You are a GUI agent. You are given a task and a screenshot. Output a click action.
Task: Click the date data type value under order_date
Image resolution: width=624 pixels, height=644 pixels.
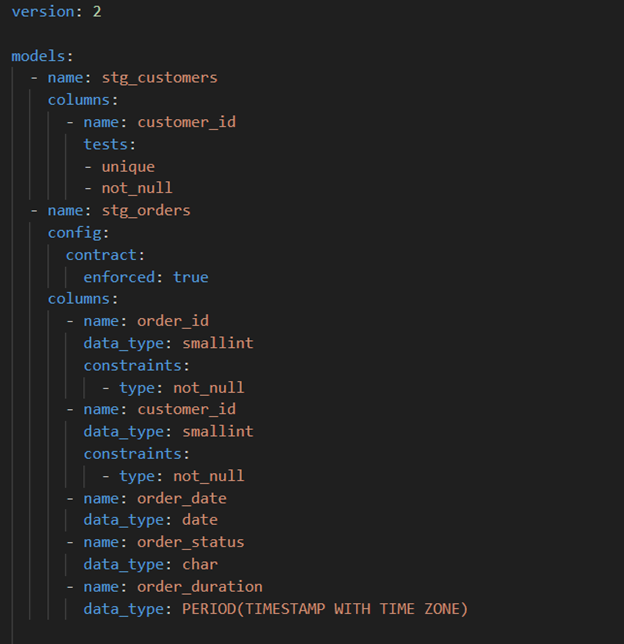point(199,520)
